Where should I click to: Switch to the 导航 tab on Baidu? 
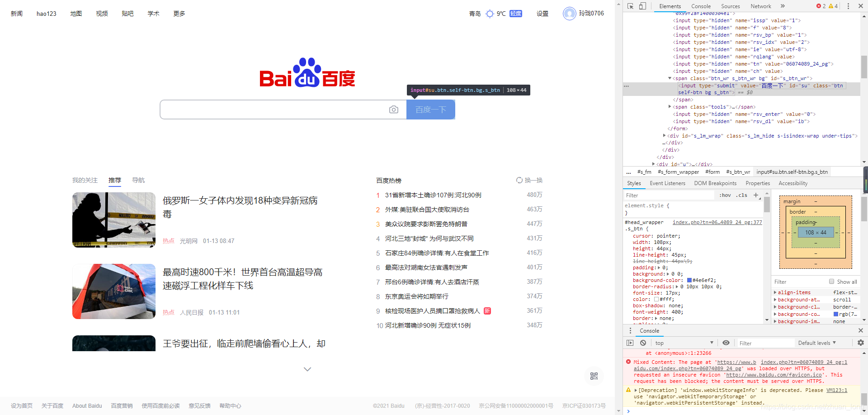(x=138, y=180)
